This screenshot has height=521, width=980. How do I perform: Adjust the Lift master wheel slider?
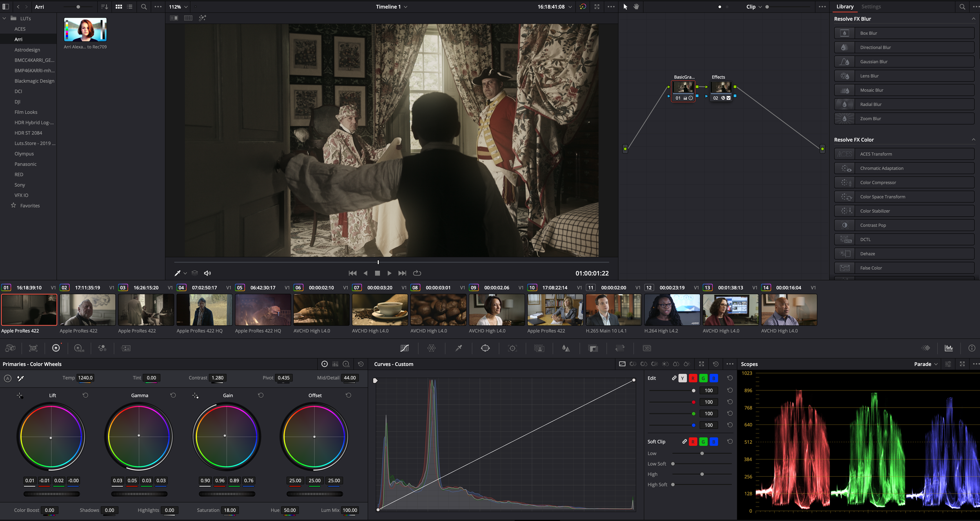point(51,494)
